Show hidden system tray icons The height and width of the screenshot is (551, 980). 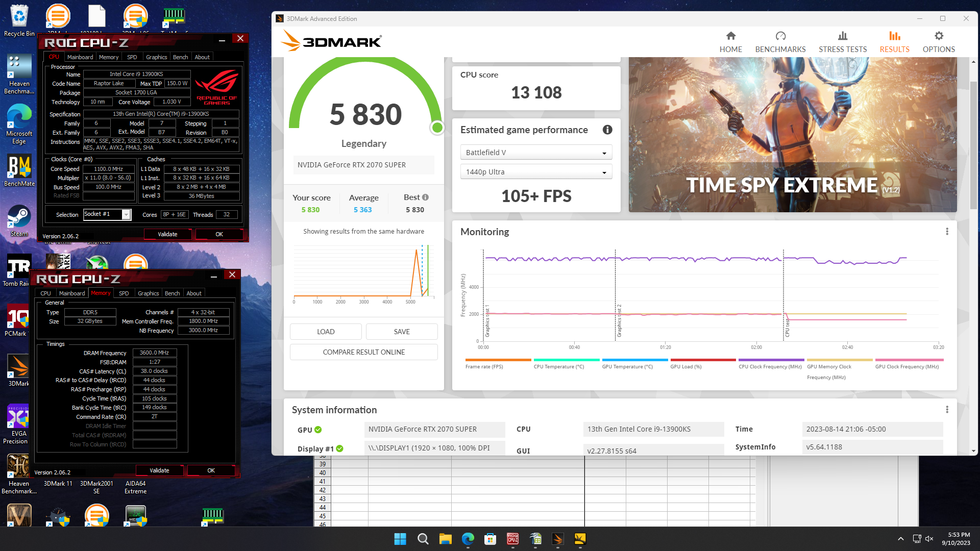[x=900, y=539]
